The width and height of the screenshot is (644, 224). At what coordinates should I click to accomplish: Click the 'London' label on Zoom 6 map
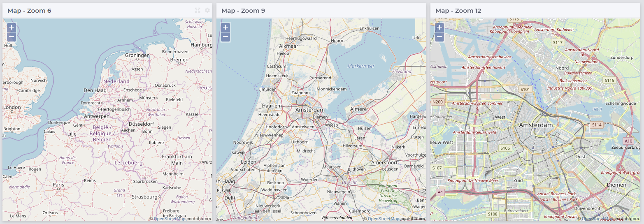click(12, 107)
